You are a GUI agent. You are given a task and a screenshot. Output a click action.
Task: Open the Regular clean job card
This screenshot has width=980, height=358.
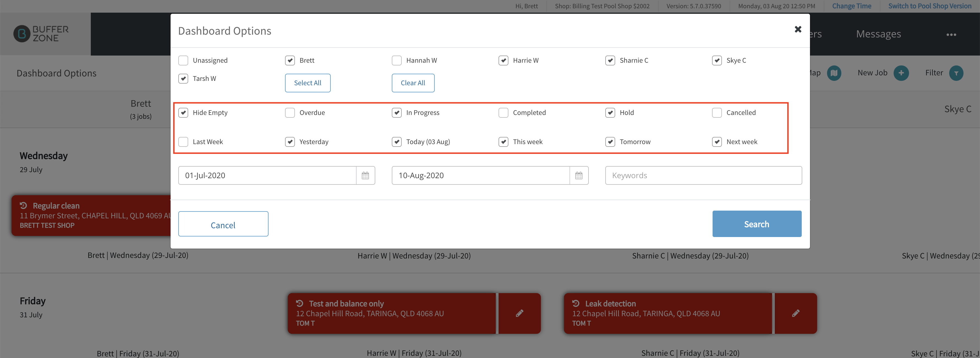[91, 216]
